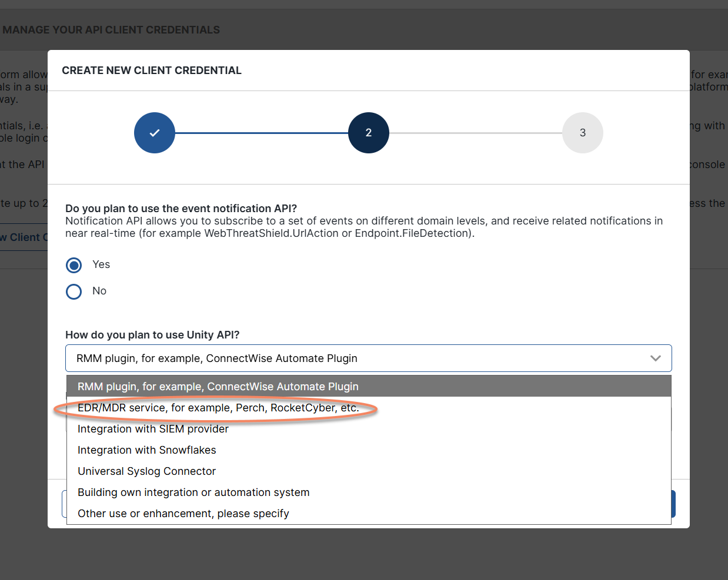728x580 pixels.
Task: Choose Other use or enhancement option
Action: 369,514
